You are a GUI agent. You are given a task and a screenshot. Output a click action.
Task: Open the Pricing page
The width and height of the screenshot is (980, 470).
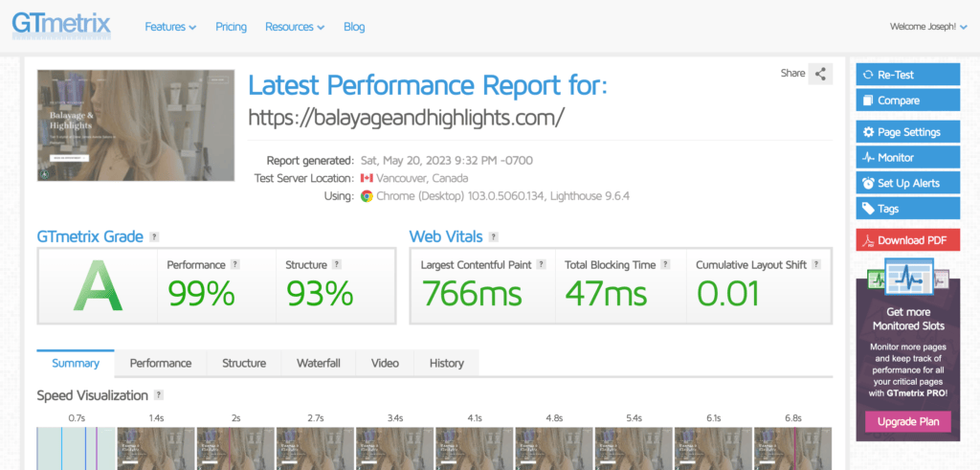[231, 27]
